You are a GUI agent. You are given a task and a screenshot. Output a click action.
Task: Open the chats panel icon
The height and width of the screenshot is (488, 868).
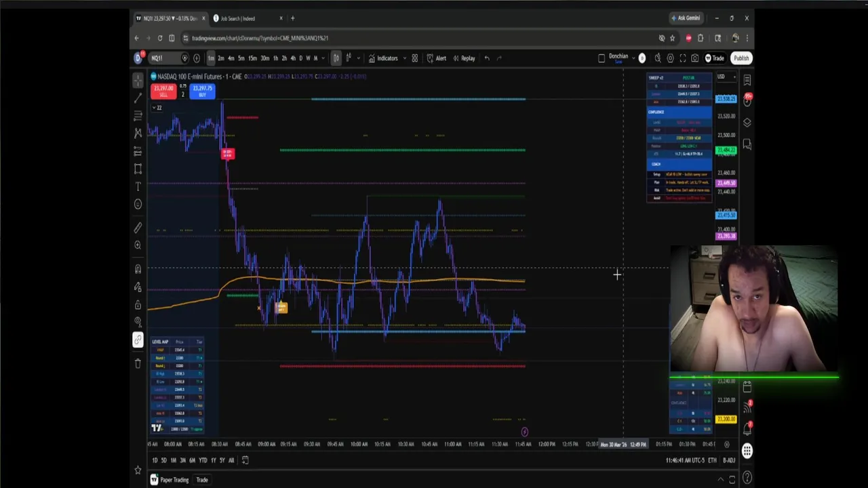click(747, 144)
